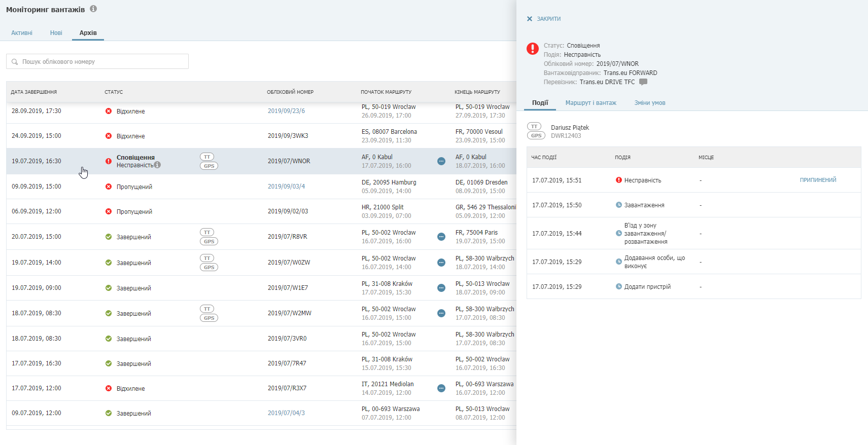The height and width of the screenshot is (445, 868).
Task: Click the info icon beside Несправність status
Action: 157,165
